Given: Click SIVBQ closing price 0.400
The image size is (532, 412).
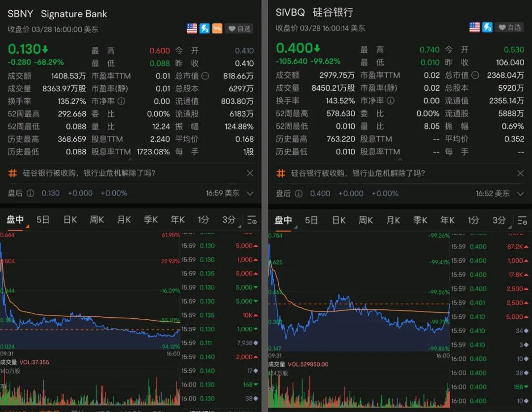Looking at the screenshot, I should (x=298, y=48).
